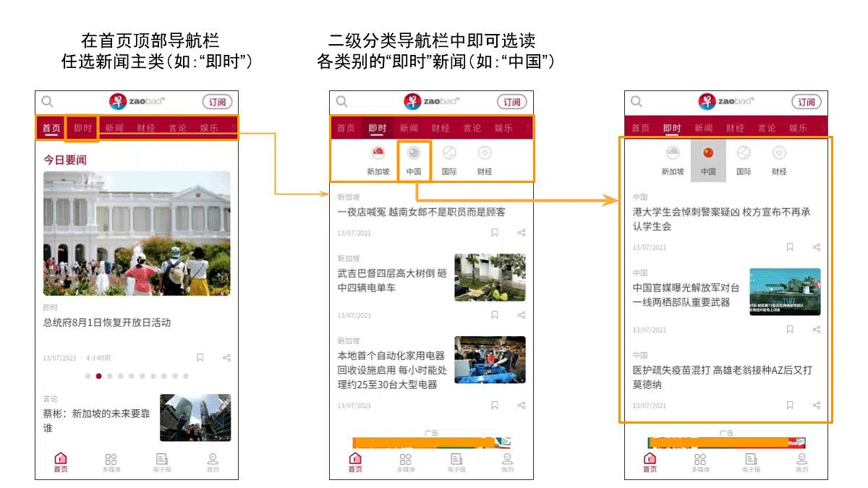Switch to the 即时 tab in the left phone
Screen dimensions: 868x488
pos(82,129)
